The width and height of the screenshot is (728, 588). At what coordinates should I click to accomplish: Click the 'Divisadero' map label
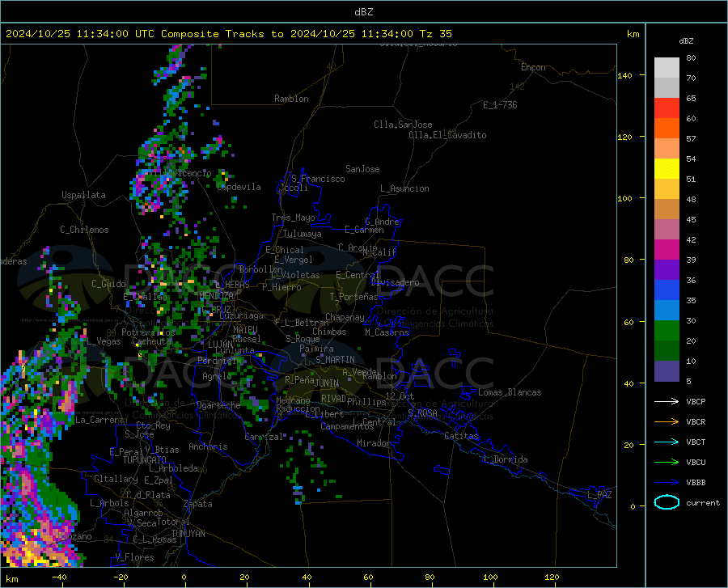point(395,282)
